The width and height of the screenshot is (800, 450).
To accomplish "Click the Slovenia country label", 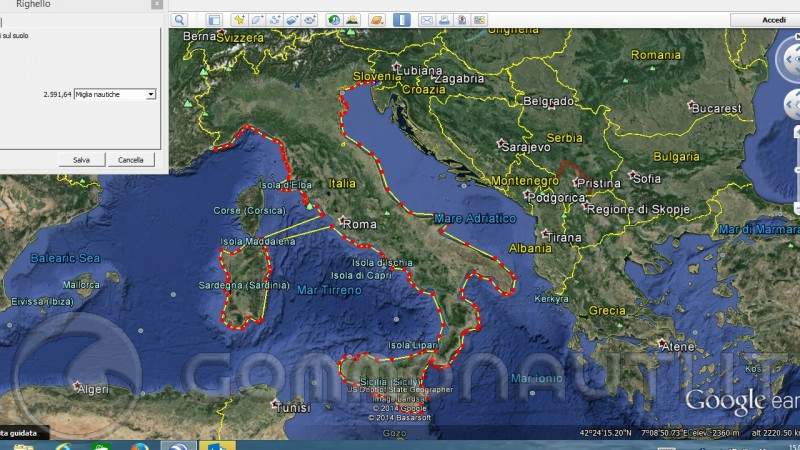I will tap(377, 76).
